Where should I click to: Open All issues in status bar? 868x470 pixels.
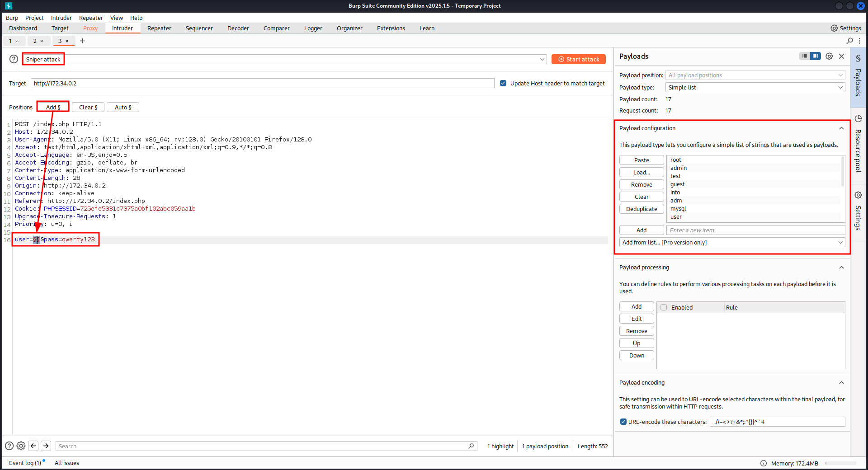point(67,463)
